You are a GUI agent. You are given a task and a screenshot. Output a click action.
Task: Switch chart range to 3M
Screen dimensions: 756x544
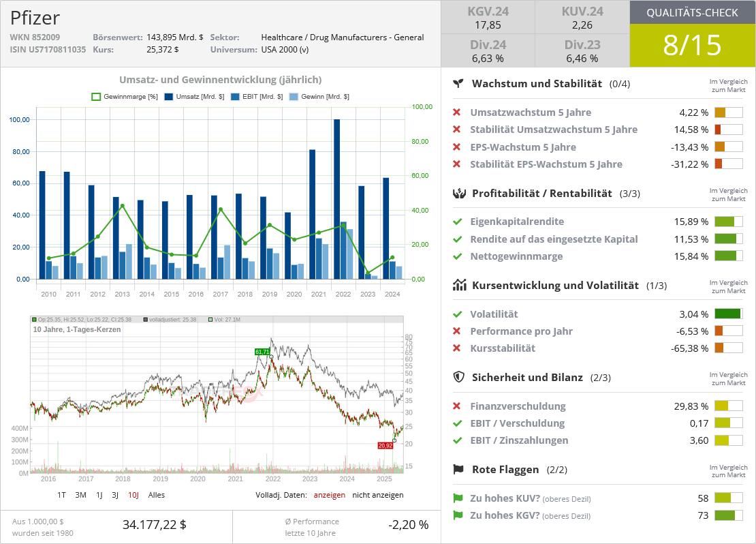click(80, 495)
